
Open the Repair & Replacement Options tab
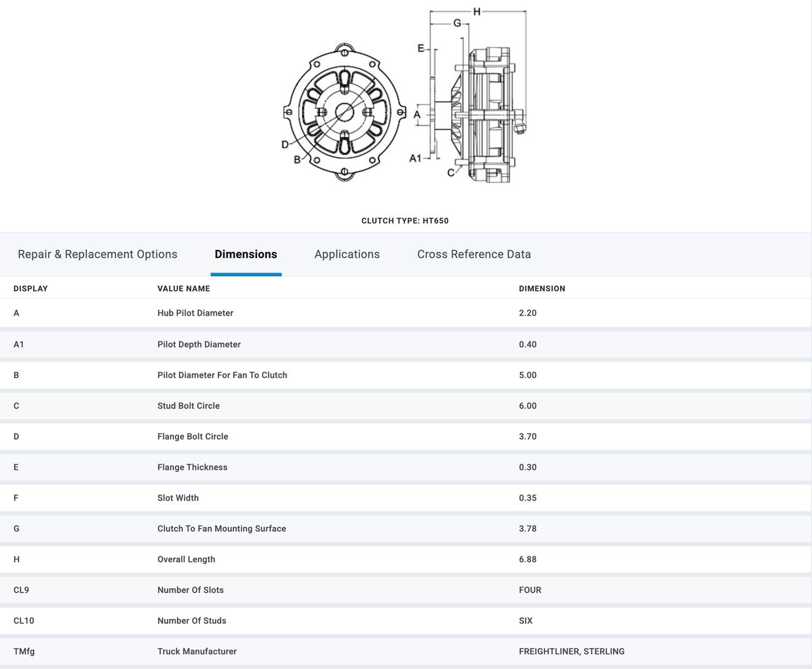point(98,254)
